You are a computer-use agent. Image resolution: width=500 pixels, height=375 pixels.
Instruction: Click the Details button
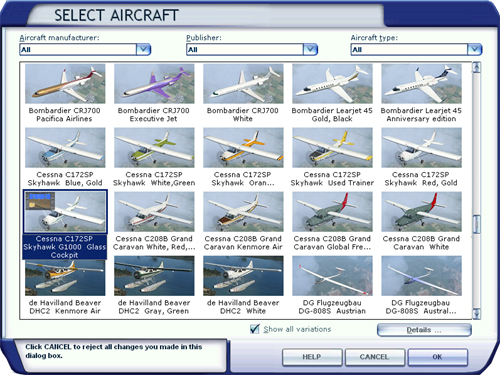click(x=424, y=330)
